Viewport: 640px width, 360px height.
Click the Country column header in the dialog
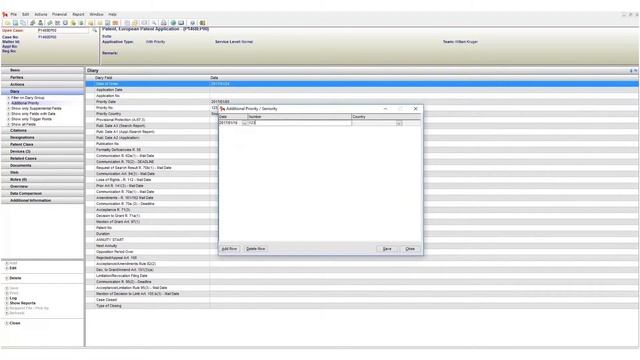[386, 117]
